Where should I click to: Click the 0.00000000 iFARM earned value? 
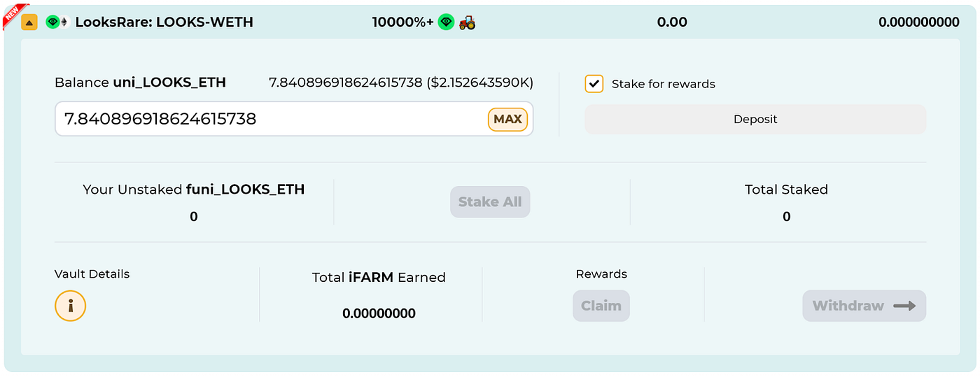click(379, 313)
